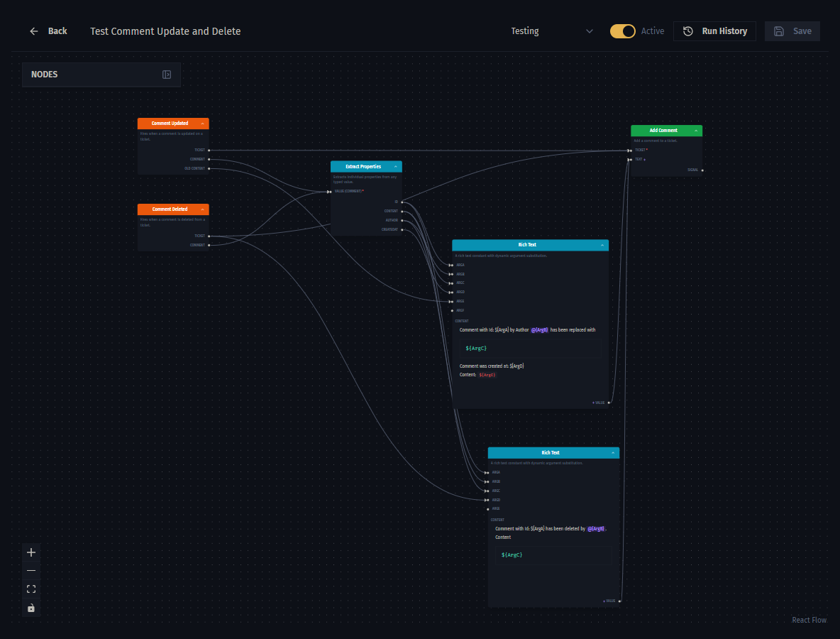The image size is (840, 639).
Task: Collapse the Add Comment node
Action: click(696, 130)
